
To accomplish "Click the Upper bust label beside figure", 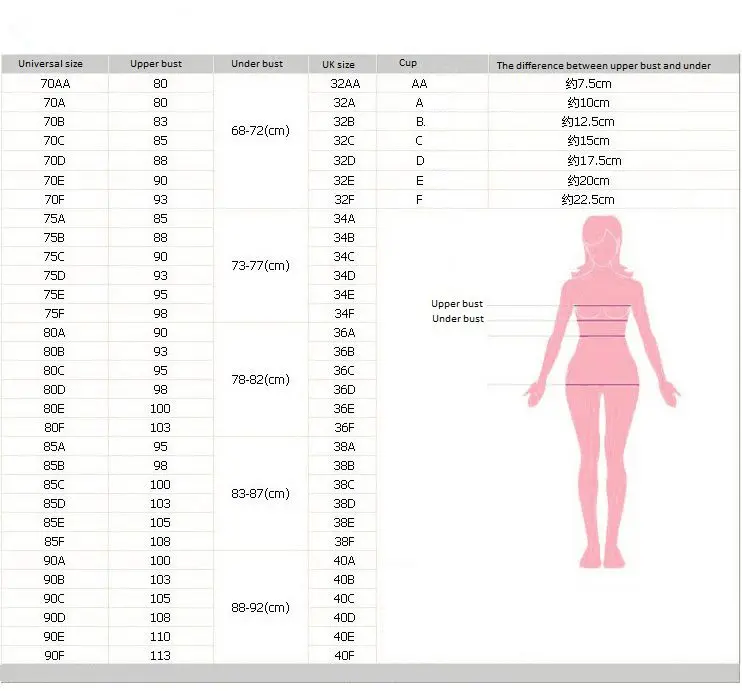I will pyautogui.click(x=457, y=304).
